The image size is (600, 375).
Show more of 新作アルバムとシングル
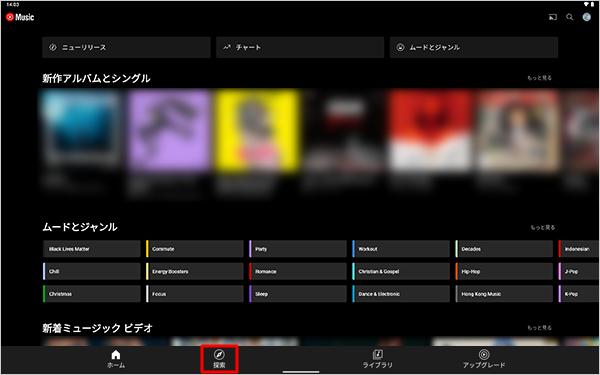point(540,78)
